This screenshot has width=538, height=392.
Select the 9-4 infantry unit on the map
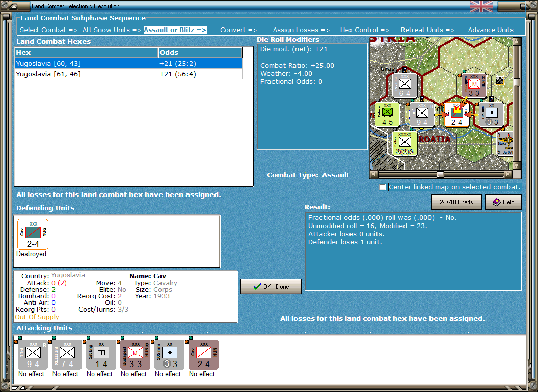pos(422,115)
